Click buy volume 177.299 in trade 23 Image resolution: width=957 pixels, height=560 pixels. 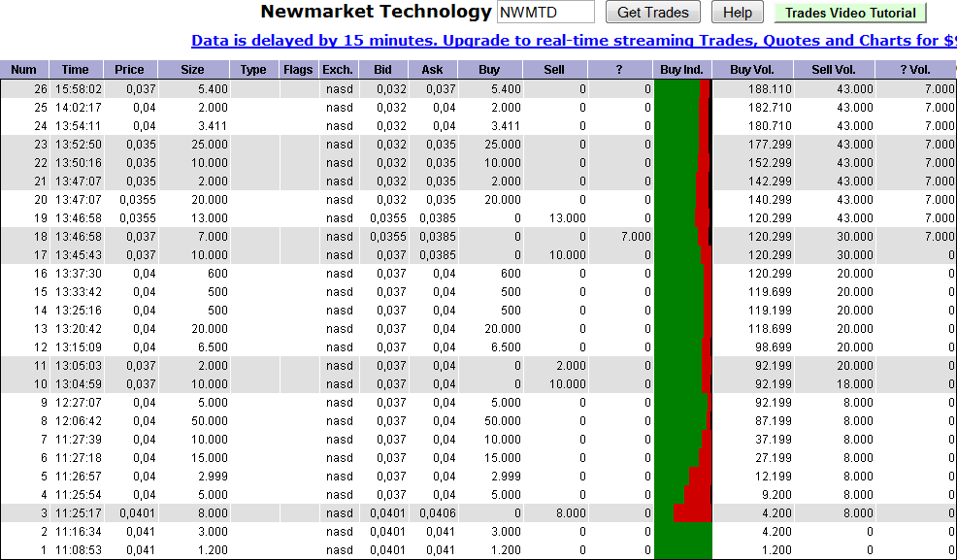coord(770,145)
